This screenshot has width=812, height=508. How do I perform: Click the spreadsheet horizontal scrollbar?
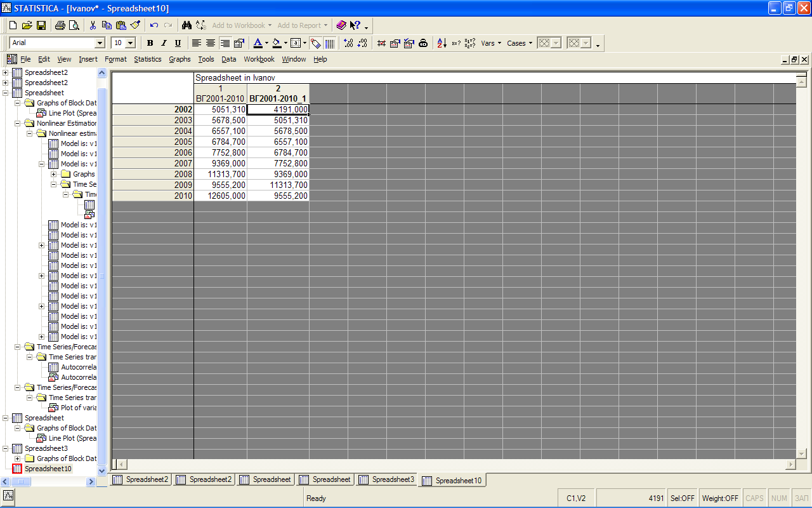(454, 465)
